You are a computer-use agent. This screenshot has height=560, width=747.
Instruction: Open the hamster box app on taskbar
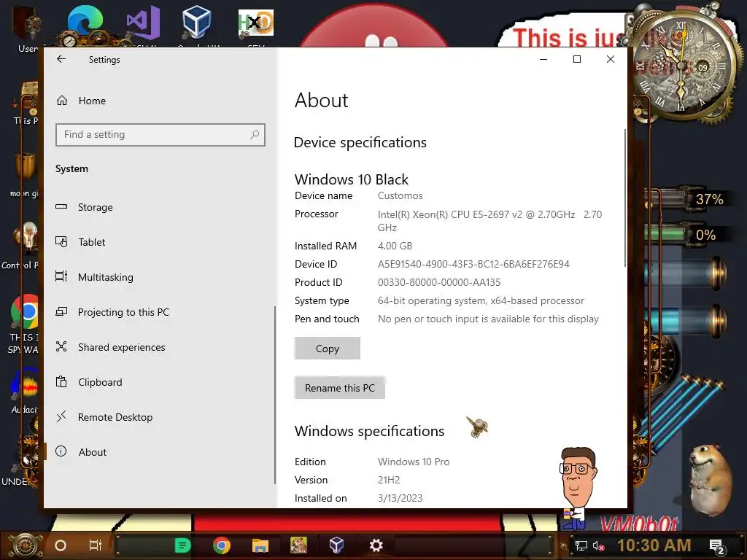click(x=298, y=545)
